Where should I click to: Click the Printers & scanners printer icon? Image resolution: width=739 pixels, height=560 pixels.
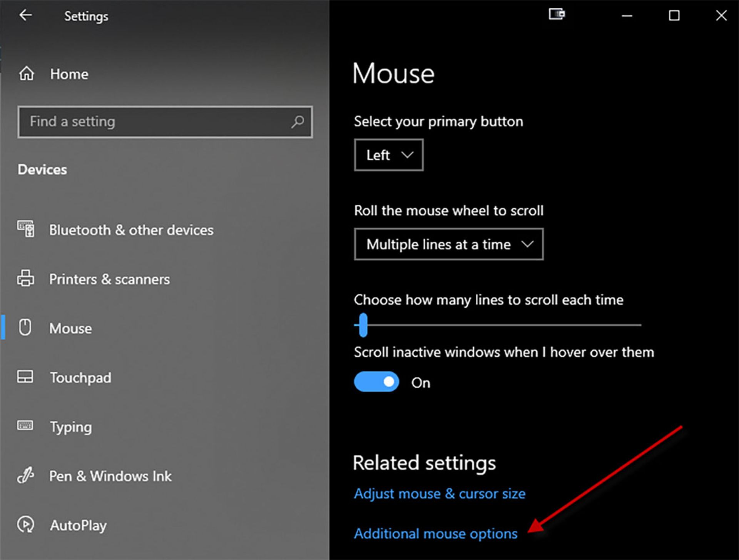point(25,278)
